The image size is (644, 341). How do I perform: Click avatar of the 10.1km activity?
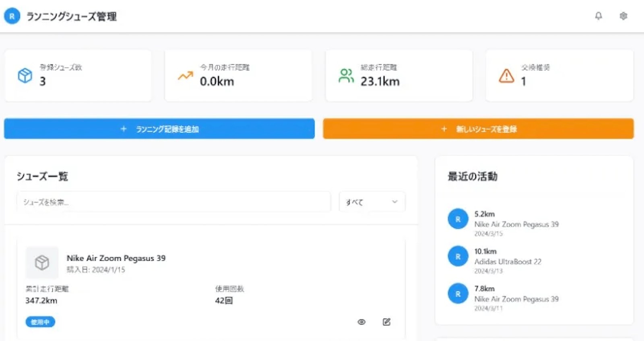[458, 256]
